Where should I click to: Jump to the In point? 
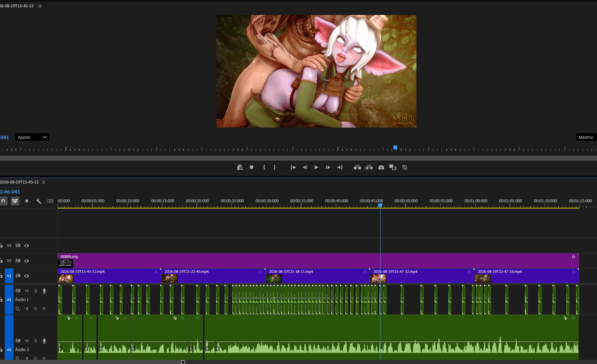[x=293, y=167]
